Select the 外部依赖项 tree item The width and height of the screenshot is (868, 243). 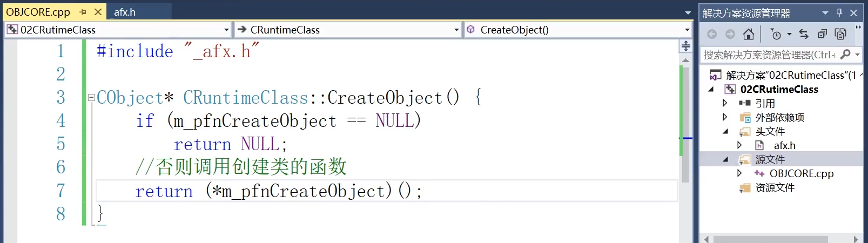pyautogui.click(x=779, y=117)
